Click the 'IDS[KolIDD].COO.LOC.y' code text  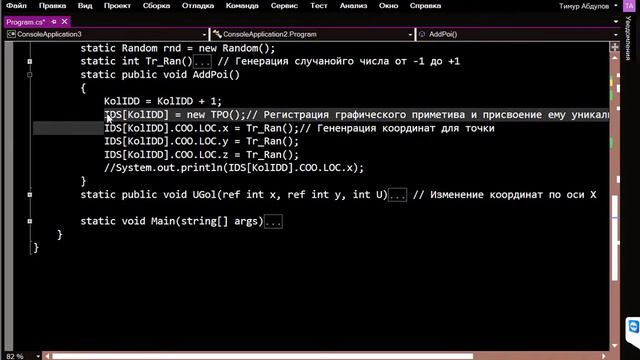[x=166, y=141]
